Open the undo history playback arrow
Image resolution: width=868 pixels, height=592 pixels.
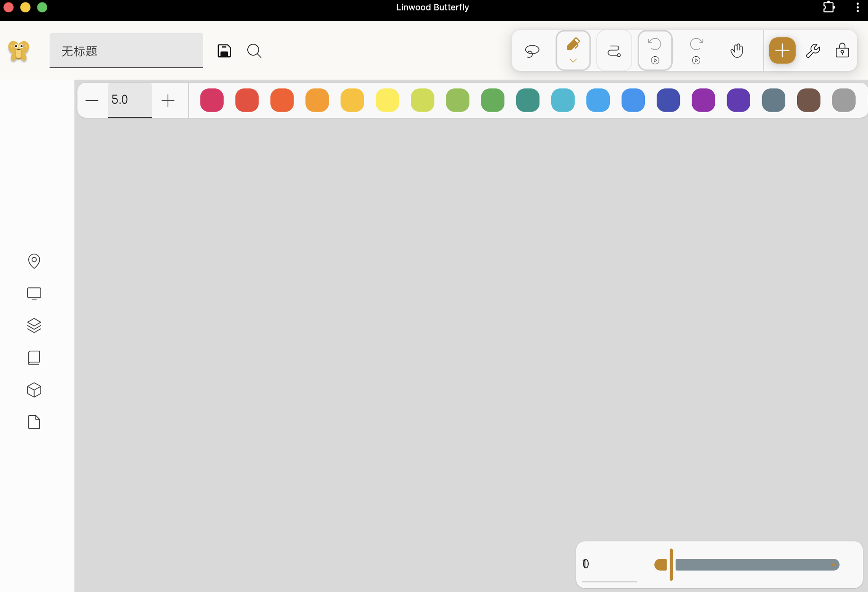[x=655, y=61]
